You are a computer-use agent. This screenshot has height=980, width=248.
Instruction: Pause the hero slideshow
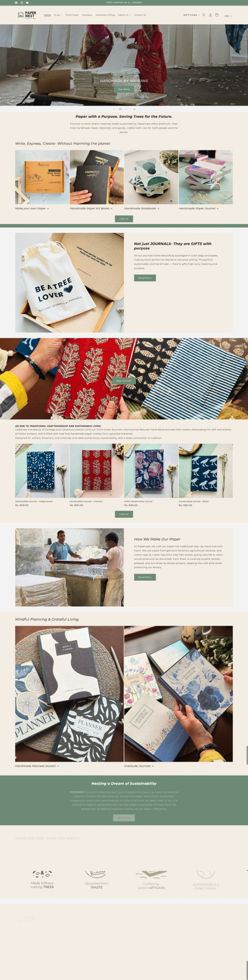tap(134, 109)
